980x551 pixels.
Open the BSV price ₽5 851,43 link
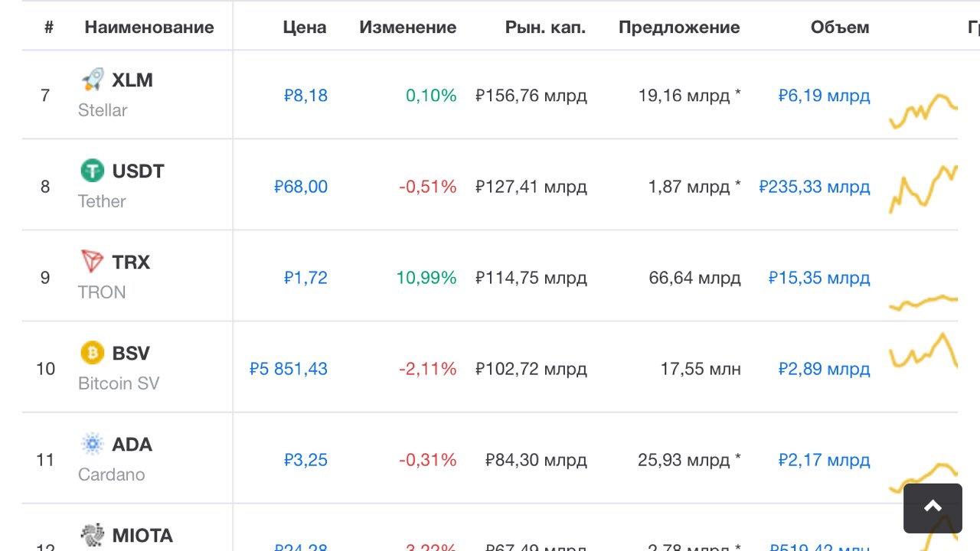pos(289,369)
